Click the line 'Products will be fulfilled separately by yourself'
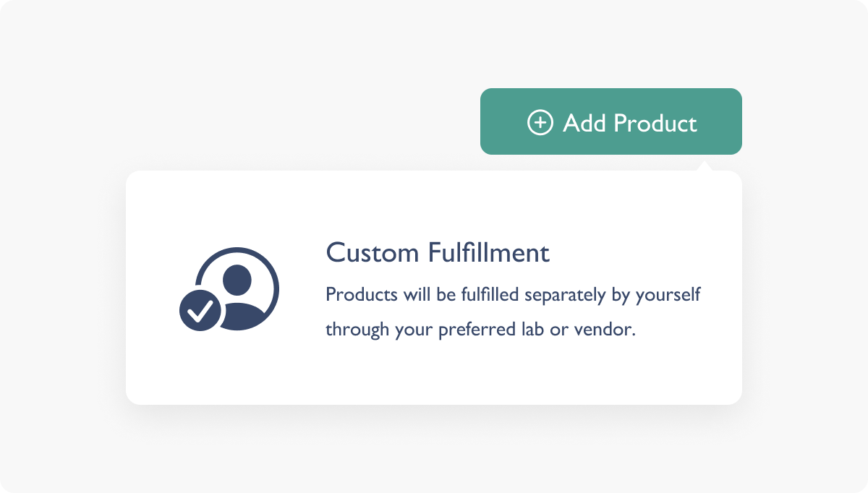The image size is (868, 493). point(513,296)
